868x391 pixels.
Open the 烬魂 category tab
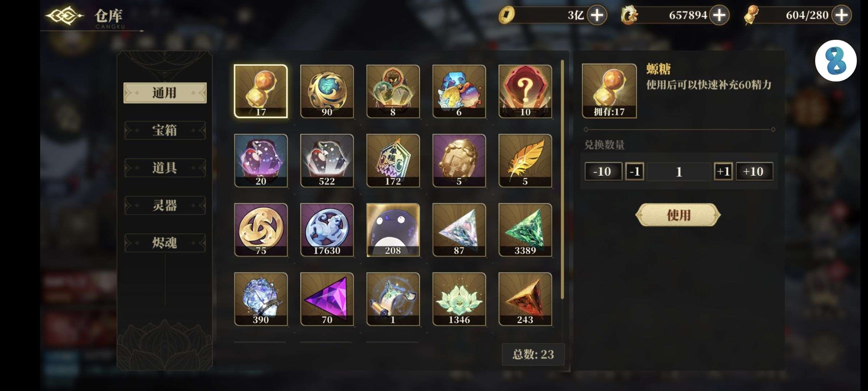(165, 243)
